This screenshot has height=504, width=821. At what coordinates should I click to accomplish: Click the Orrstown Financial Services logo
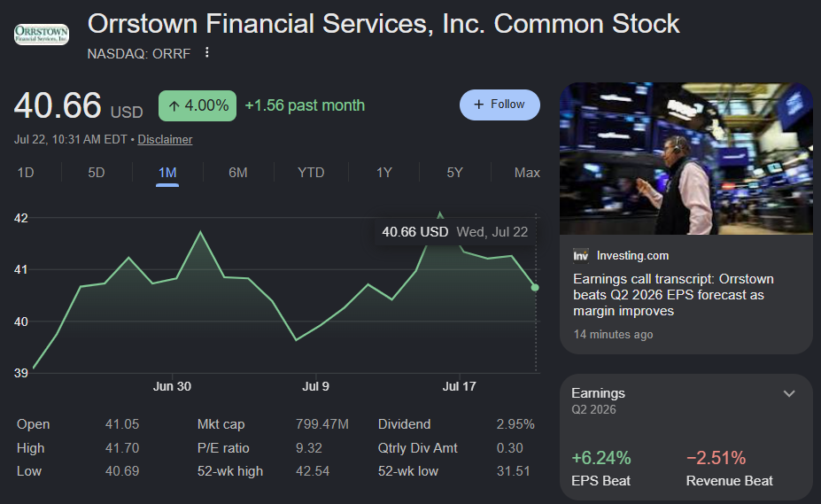(x=42, y=34)
